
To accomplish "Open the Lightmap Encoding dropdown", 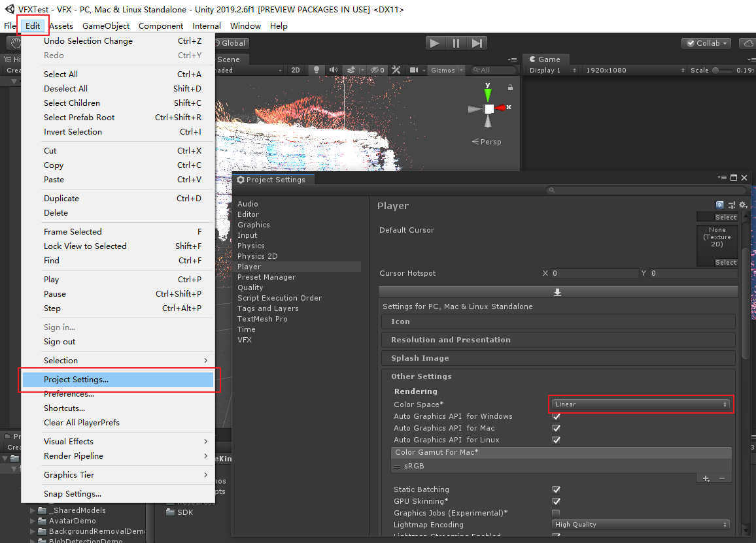I will coord(640,524).
